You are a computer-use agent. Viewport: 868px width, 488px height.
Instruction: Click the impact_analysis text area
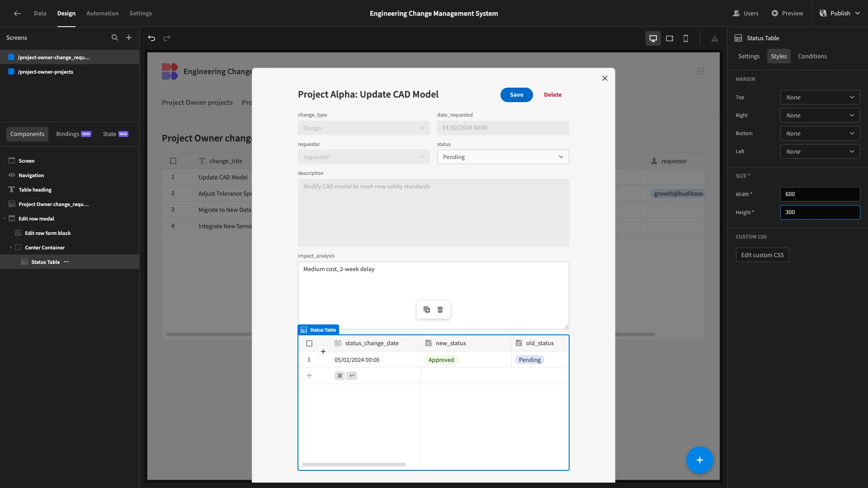433,296
